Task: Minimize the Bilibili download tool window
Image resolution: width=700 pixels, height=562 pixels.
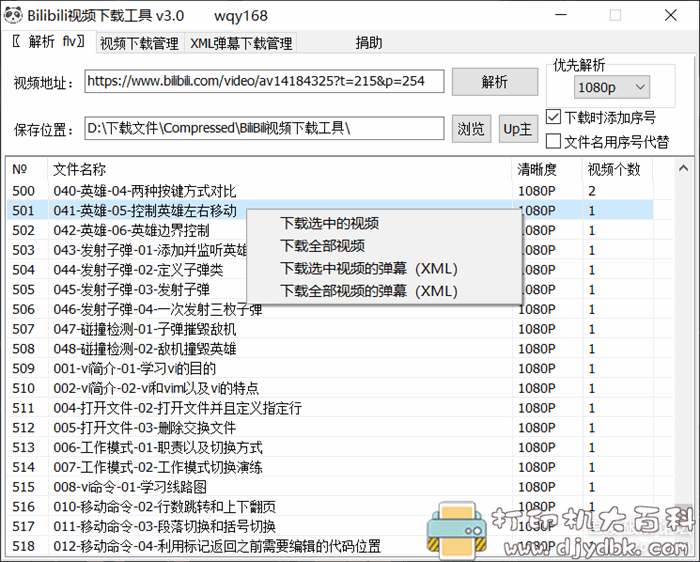Action: [561, 15]
